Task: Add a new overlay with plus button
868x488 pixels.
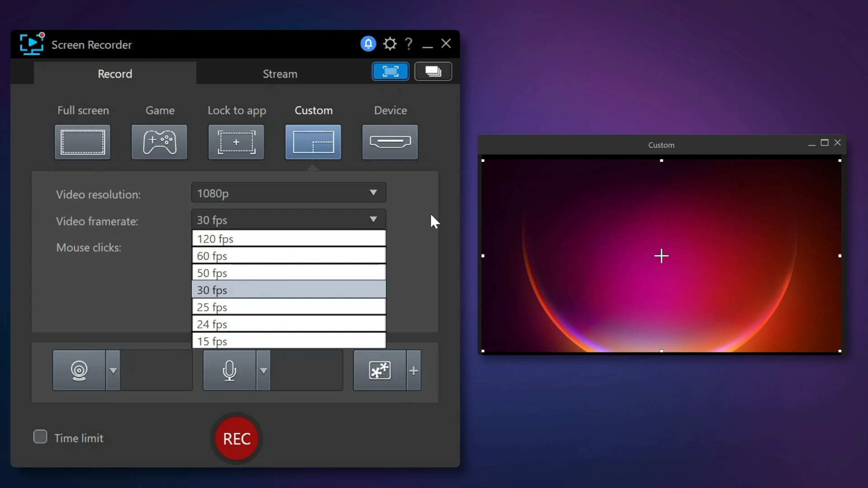Action: tap(414, 371)
